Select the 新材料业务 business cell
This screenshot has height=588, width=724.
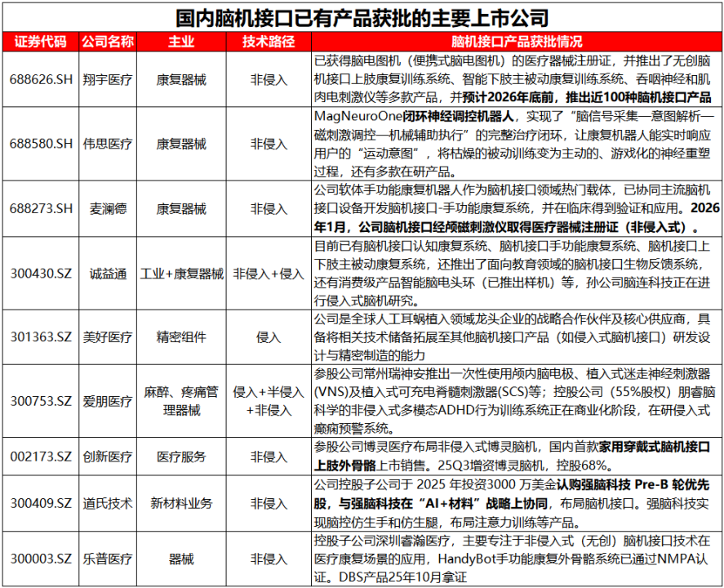(x=181, y=503)
